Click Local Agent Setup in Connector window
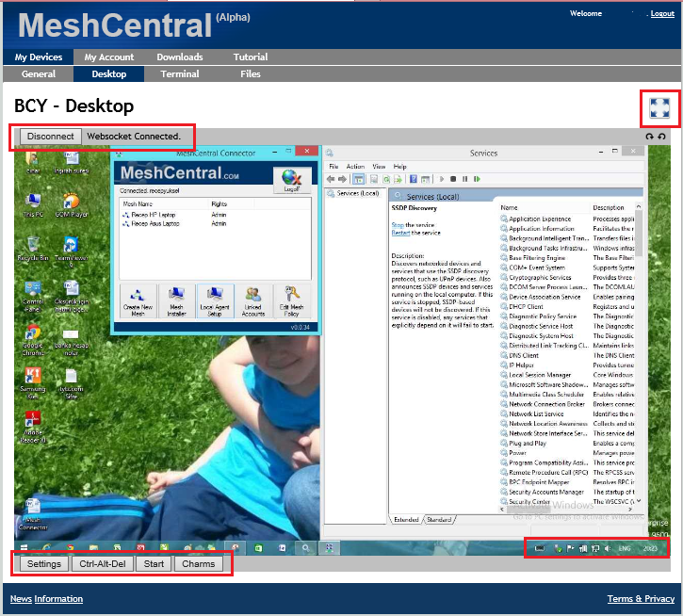 pos(215,301)
